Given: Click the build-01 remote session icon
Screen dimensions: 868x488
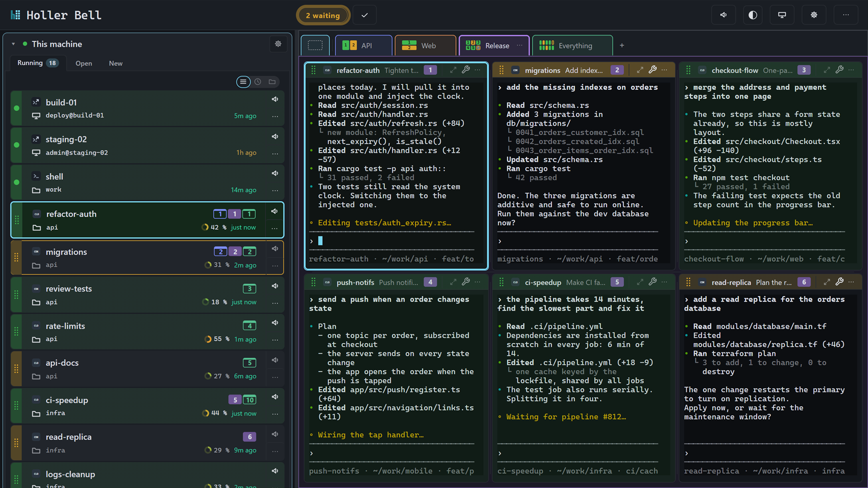Looking at the screenshot, I should pyautogui.click(x=36, y=102).
